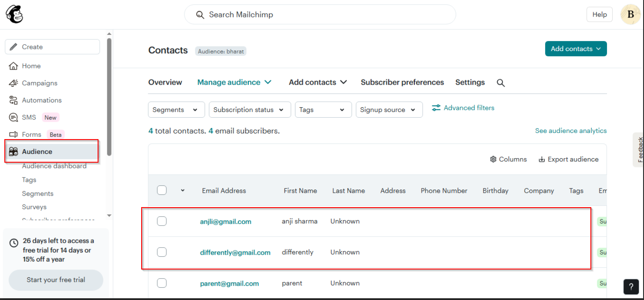Check the box for parent@gmail.com
The height and width of the screenshot is (300, 644).
[x=162, y=283]
